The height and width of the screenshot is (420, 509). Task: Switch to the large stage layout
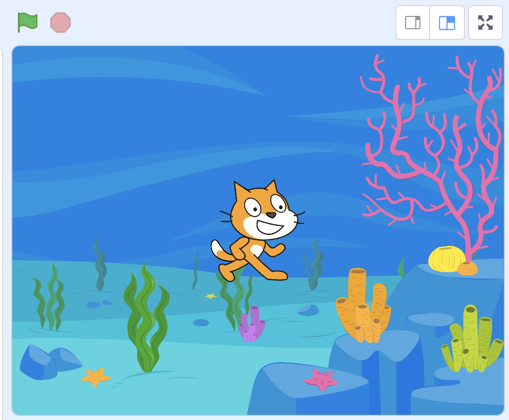click(x=447, y=23)
